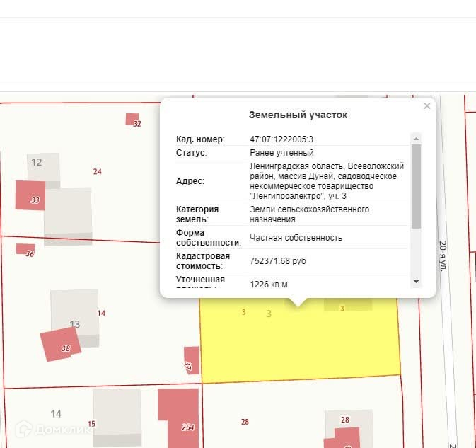The height and width of the screenshot is (448, 476).
Task: Click the Домклик watermark logo
Action: 52,429
